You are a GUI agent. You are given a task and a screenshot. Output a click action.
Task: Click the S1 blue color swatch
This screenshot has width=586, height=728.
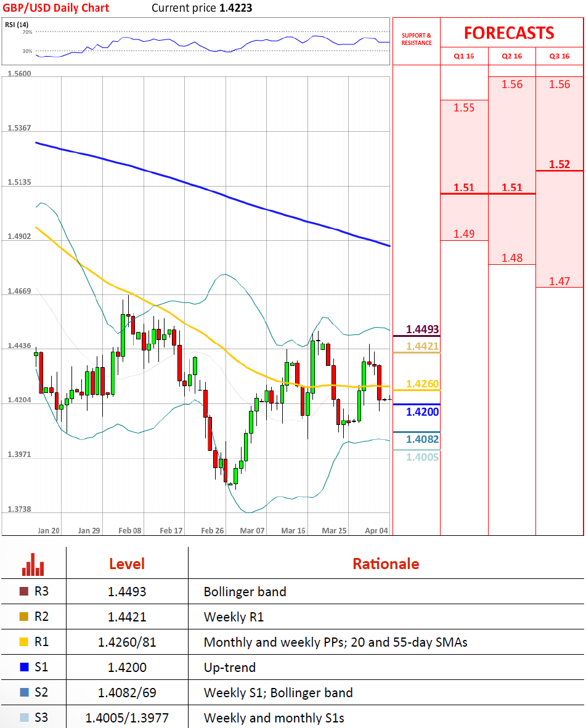point(24,667)
